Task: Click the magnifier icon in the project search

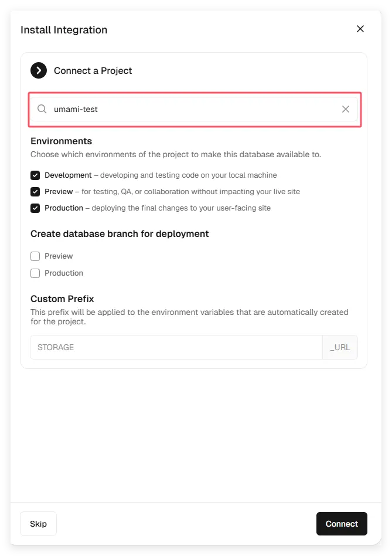Action: (42, 109)
